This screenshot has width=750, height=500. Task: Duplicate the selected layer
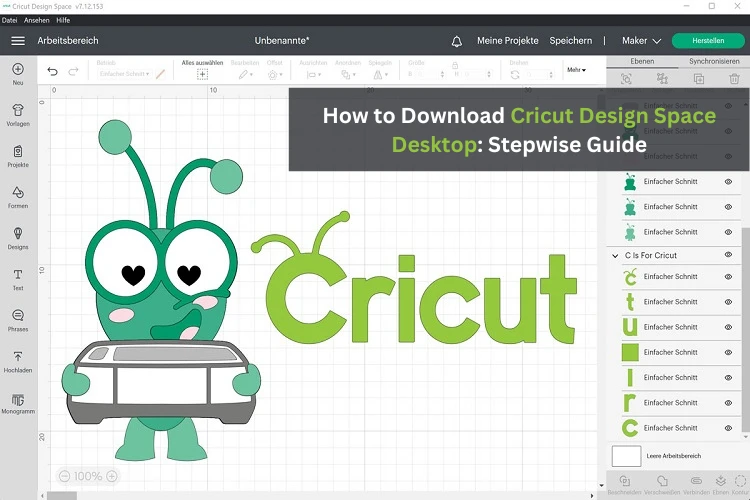pos(699,78)
